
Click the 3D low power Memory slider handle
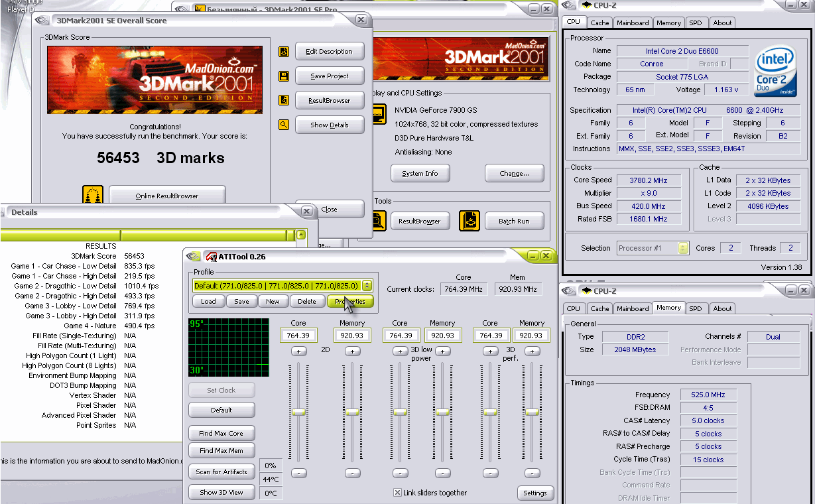point(442,412)
